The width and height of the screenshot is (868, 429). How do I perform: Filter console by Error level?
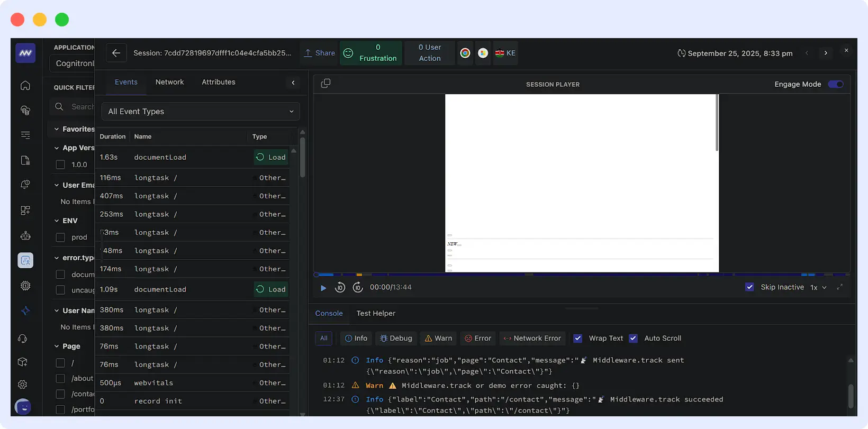(478, 339)
